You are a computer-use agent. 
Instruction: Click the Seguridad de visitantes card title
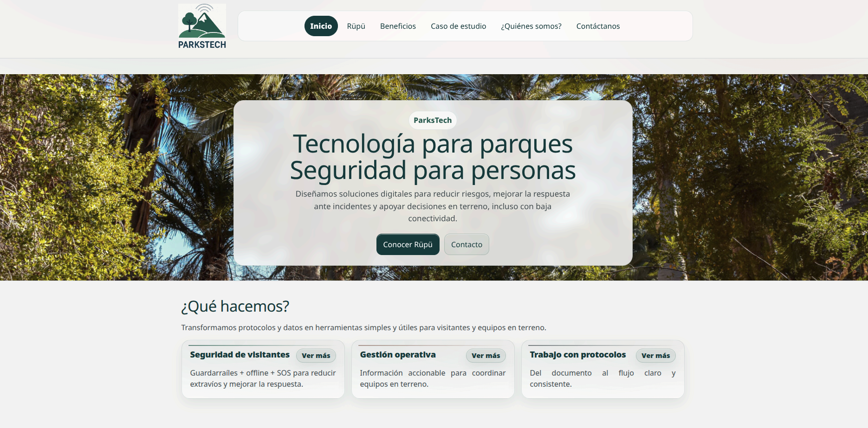[240, 355]
